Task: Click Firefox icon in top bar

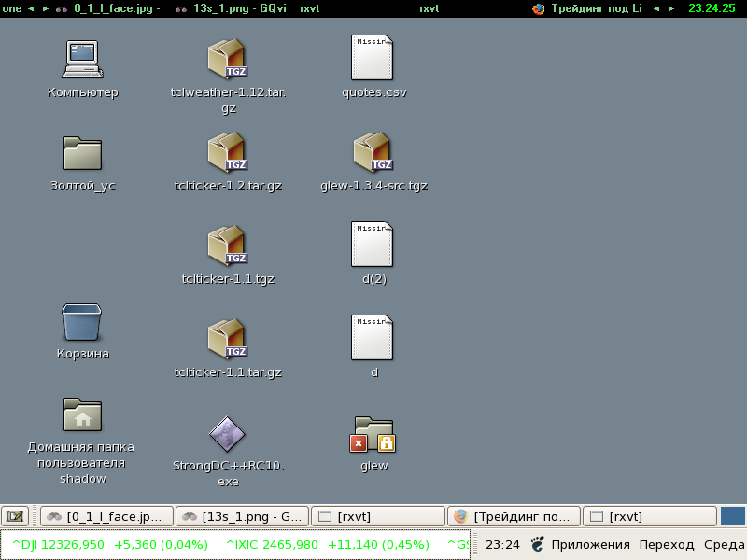Action: (539, 8)
